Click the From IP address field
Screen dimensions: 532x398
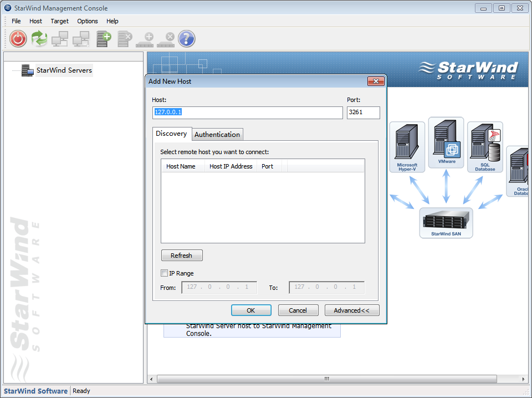(x=219, y=287)
